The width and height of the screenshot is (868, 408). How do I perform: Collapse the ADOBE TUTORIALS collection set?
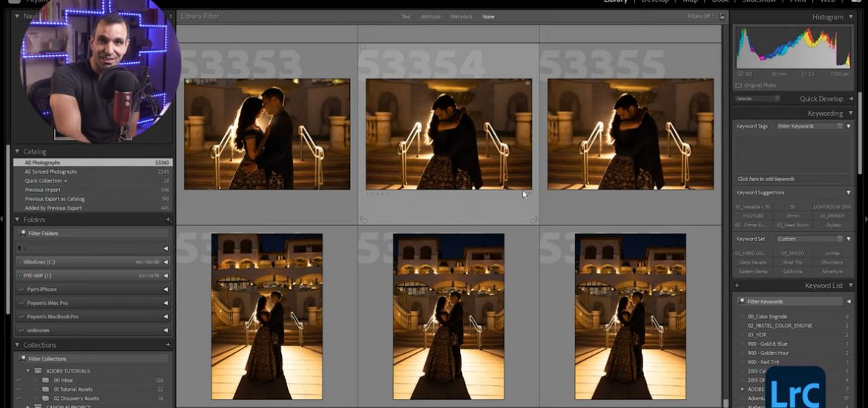(x=28, y=371)
